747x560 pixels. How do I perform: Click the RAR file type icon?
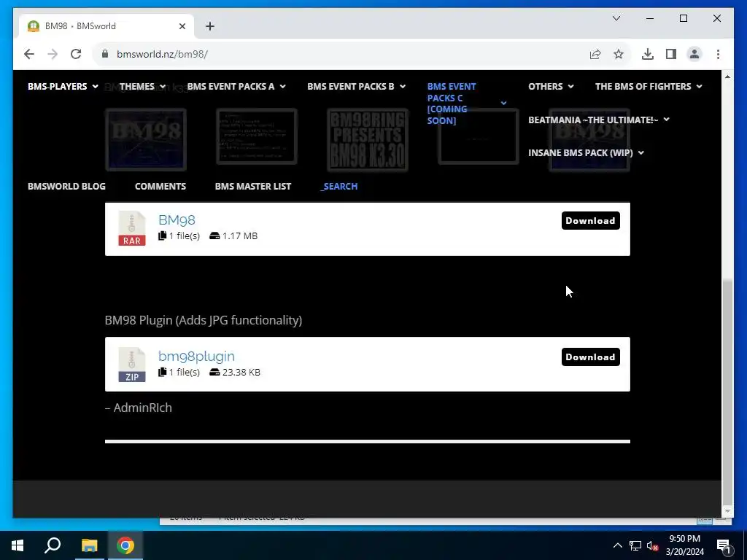(132, 228)
